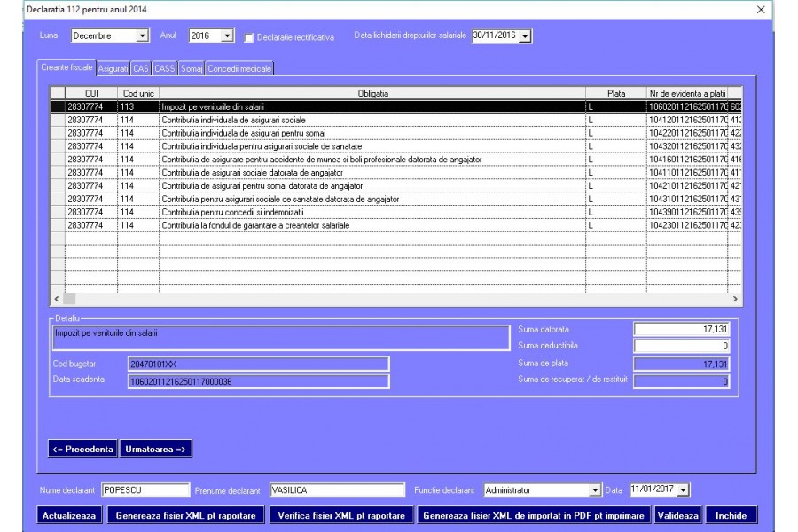Go to the Urmatoarea record
The width and height of the screenshot is (798, 532).
coord(156,449)
